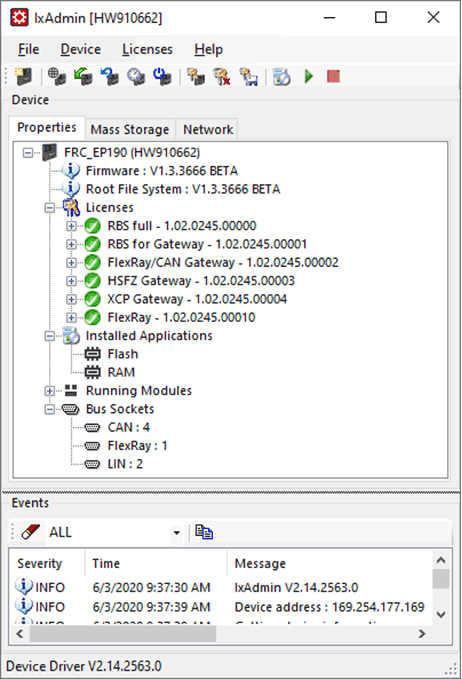Click the eraser clear events icon

point(30,532)
